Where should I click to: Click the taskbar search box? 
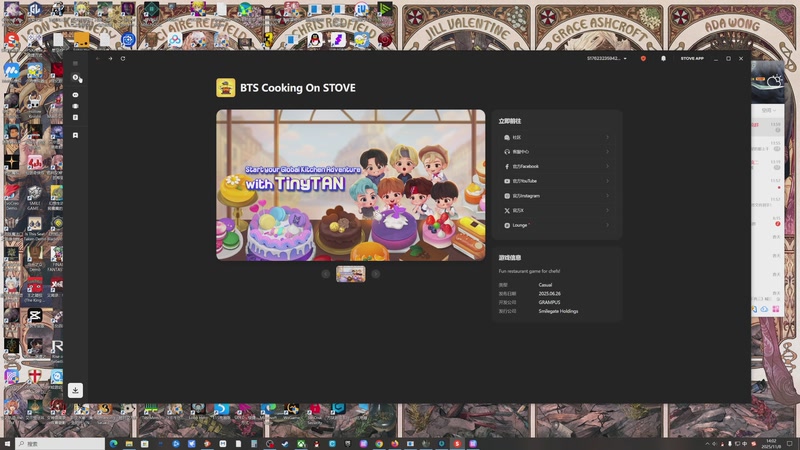[60, 444]
